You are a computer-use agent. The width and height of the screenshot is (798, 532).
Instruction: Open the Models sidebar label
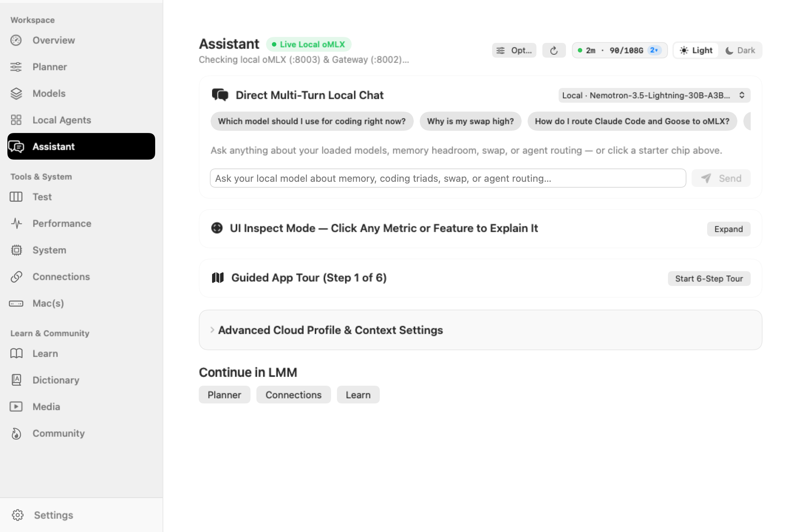tap(49, 93)
